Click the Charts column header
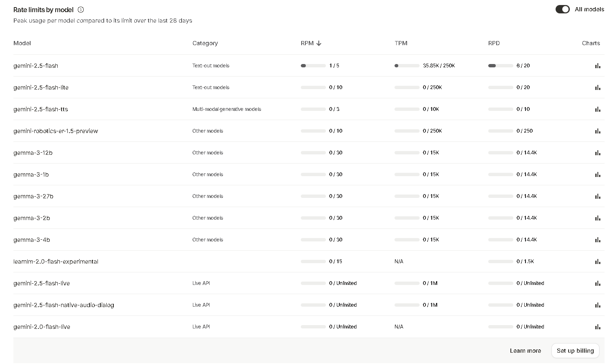The height and width of the screenshot is (364, 615). 591,43
